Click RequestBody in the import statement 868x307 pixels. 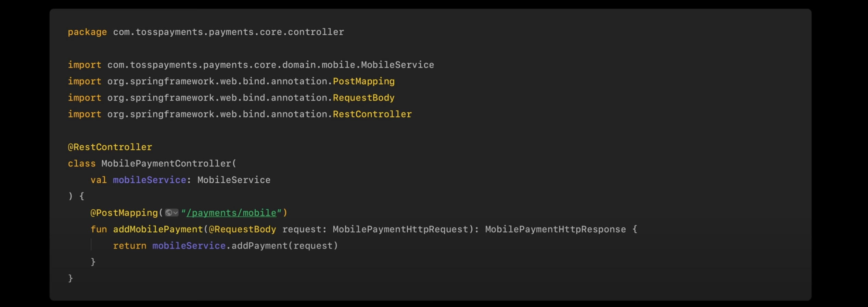coord(363,98)
